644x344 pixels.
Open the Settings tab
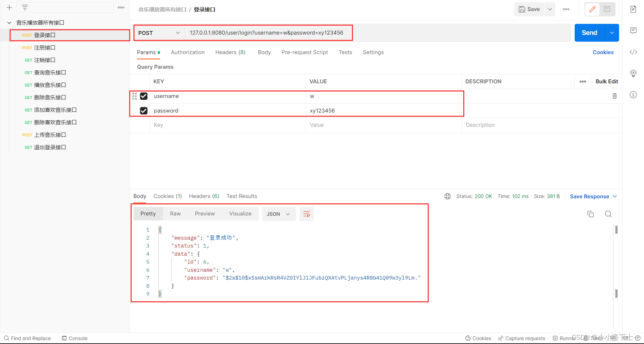(373, 52)
